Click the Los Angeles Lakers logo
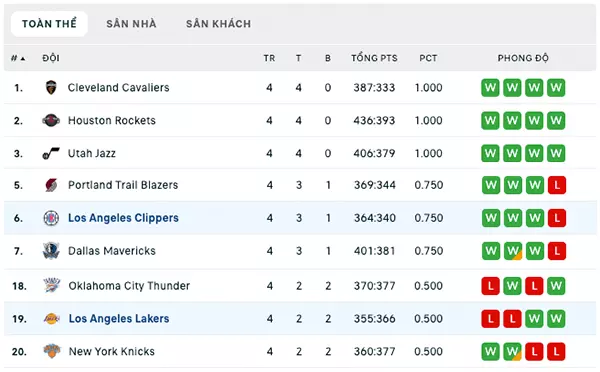 point(52,319)
